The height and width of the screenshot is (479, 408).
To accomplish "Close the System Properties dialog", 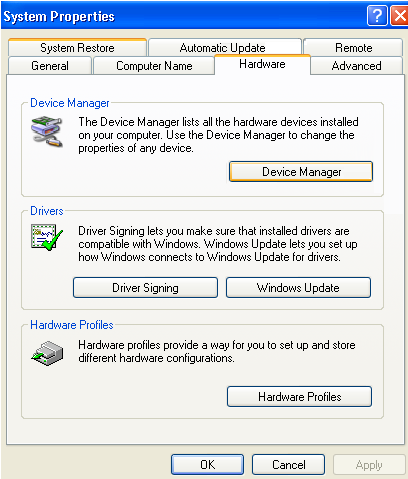I will (x=399, y=15).
